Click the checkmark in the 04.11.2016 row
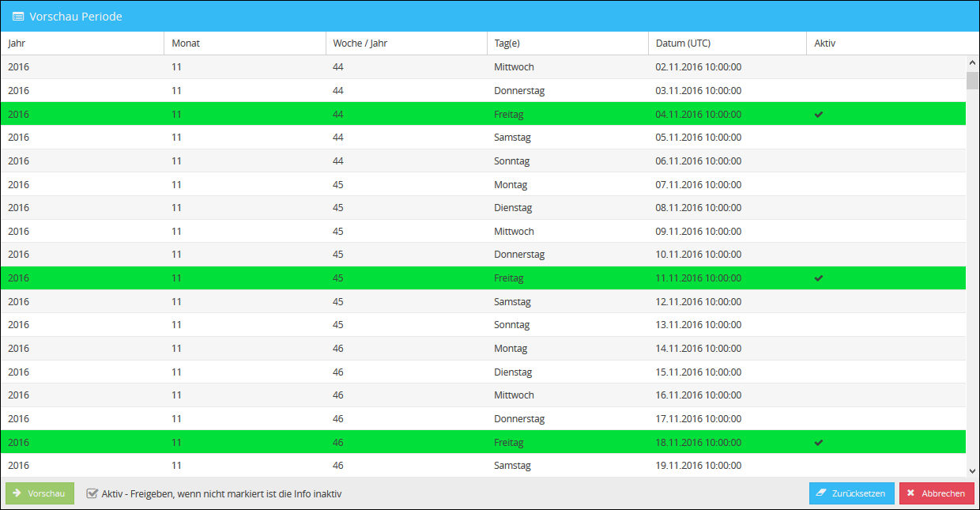Image resolution: width=980 pixels, height=510 pixels. pyautogui.click(x=819, y=115)
